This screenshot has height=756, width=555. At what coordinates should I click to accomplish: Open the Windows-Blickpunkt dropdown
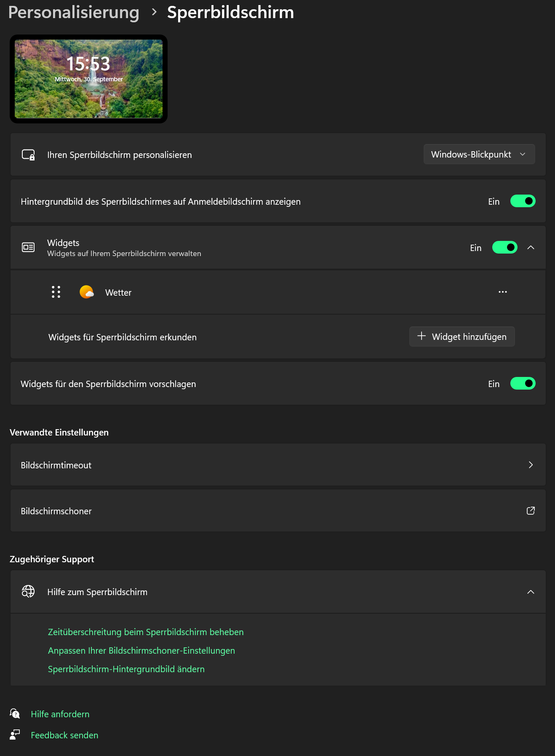point(479,155)
